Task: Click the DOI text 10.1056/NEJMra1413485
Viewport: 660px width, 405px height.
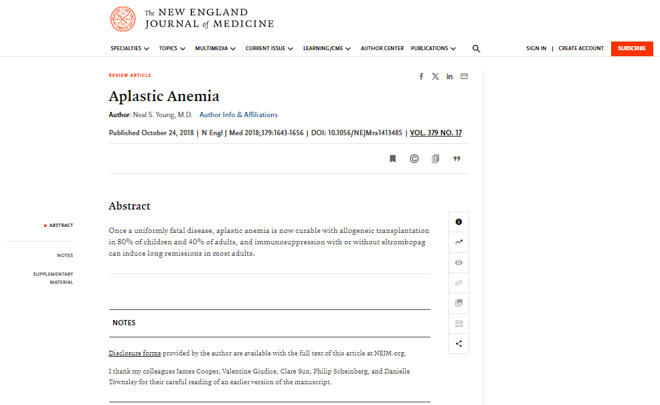Action: pos(365,133)
